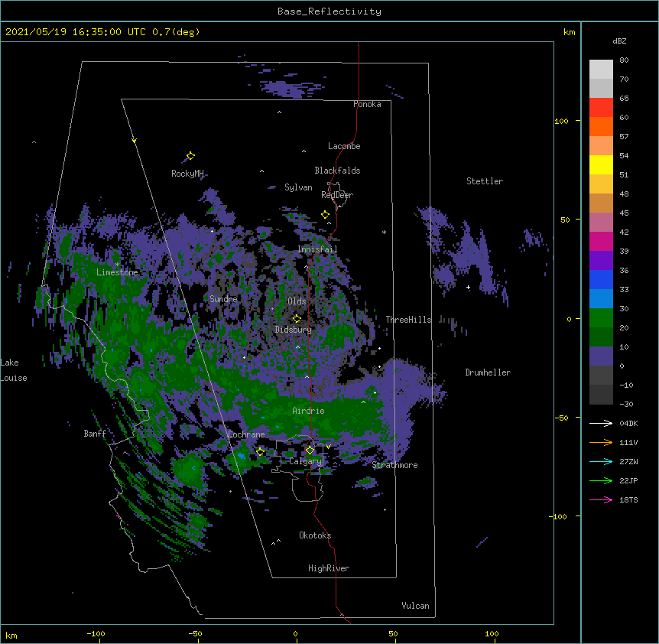Click the Calgary city label

point(306,461)
